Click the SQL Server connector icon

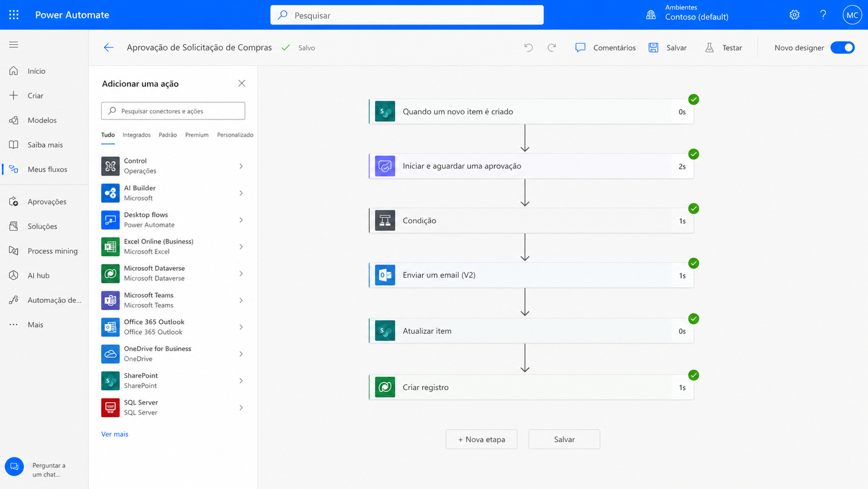point(110,407)
